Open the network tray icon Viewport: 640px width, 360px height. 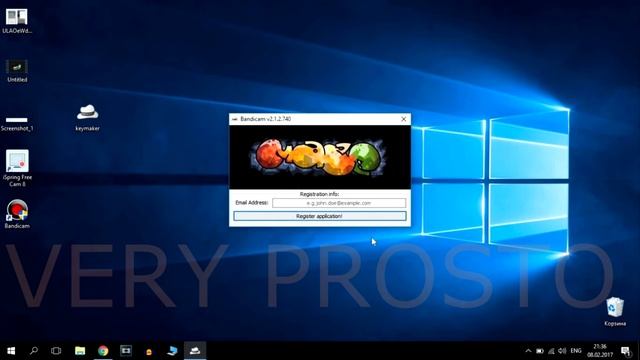(x=551, y=351)
